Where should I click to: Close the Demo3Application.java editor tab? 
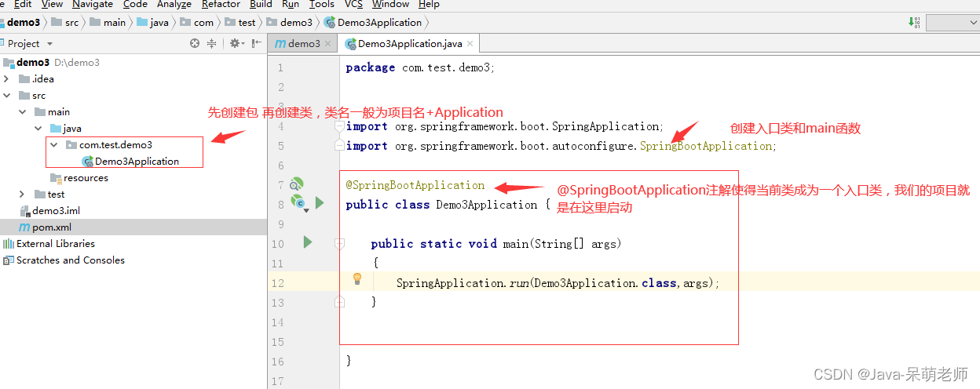coord(470,44)
